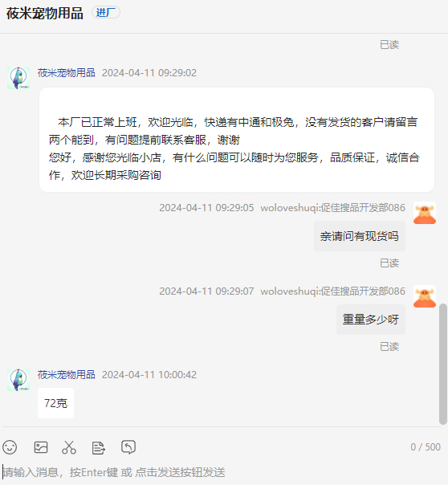Click the 莜米宠物用品 name at 09:29:02
Viewport: 448px width, 485px height.
tap(66, 73)
